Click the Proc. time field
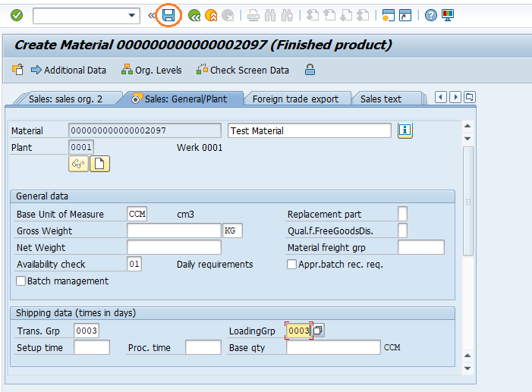This screenshot has width=532, height=392. click(203, 347)
